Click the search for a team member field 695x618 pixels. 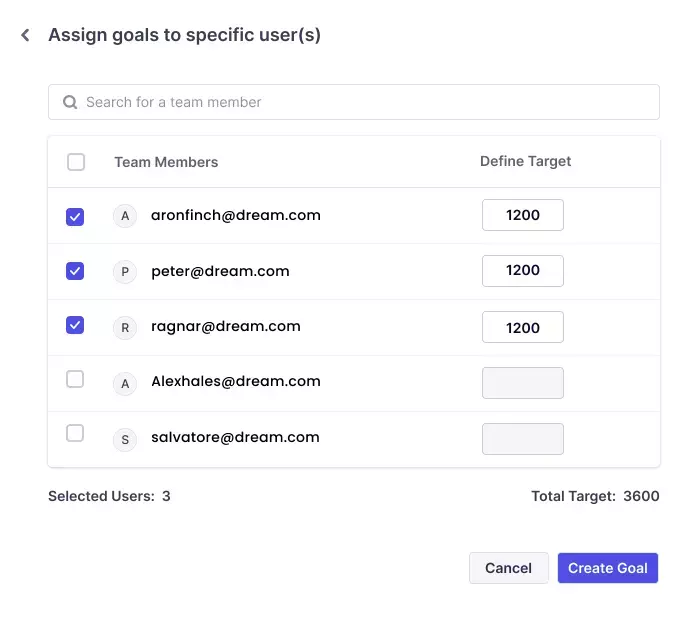[354, 102]
